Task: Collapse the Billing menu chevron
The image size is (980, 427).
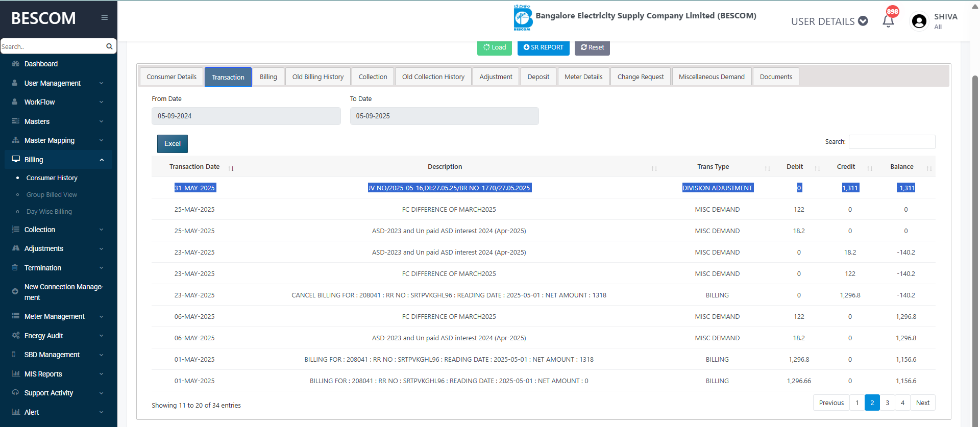Action: [x=102, y=160]
